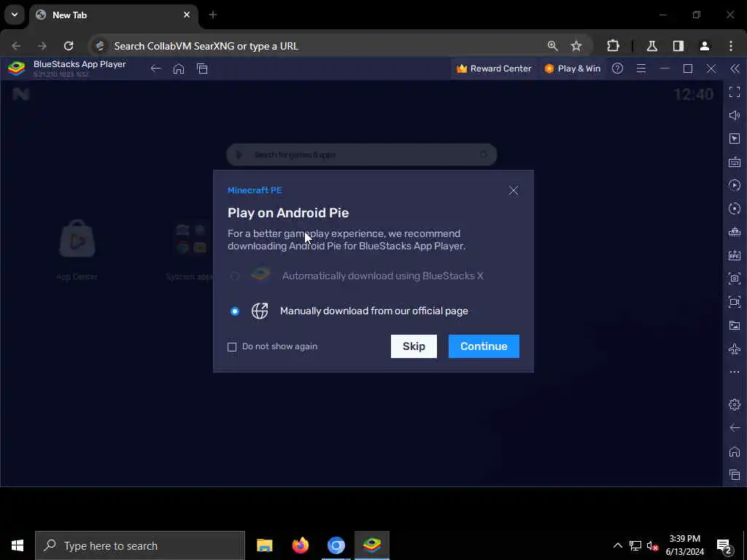Click the sidebar back arrow icon
Screen dimensions: 747x560
[735, 427]
